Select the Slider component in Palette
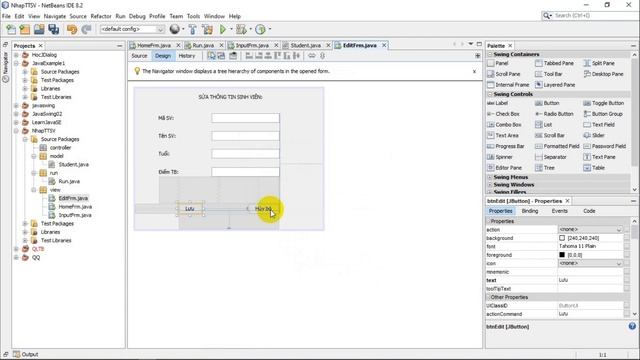Screen dimensions: 640x360 [594, 135]
